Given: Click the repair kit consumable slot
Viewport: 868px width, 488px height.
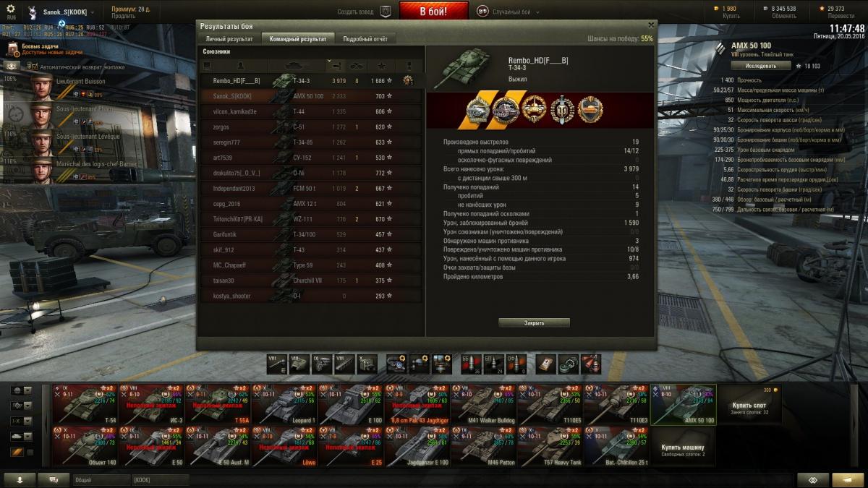Looking at the screenshot, I should (569, 363).
